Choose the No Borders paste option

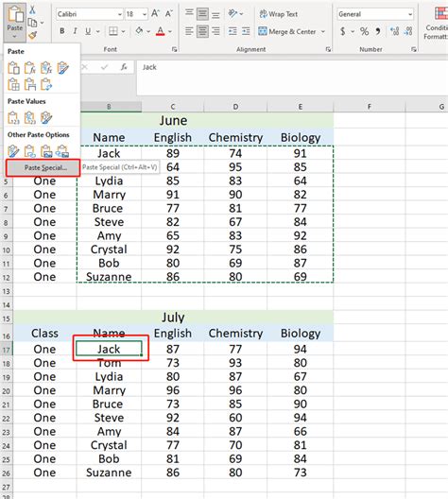pos(13,84)
